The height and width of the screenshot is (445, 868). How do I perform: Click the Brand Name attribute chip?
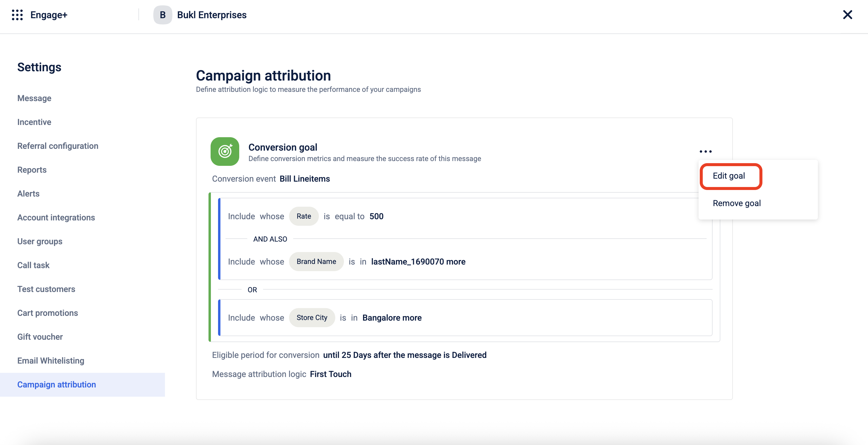point(316,262)
